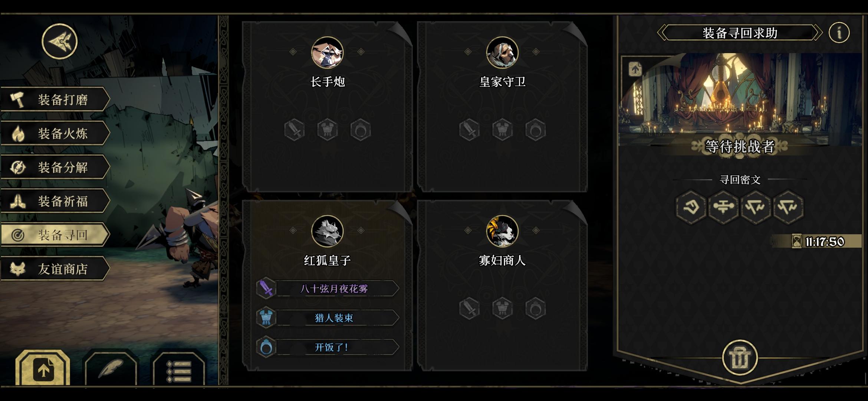
Task: Click the back arrow emblem button
Action: point(59,41)
